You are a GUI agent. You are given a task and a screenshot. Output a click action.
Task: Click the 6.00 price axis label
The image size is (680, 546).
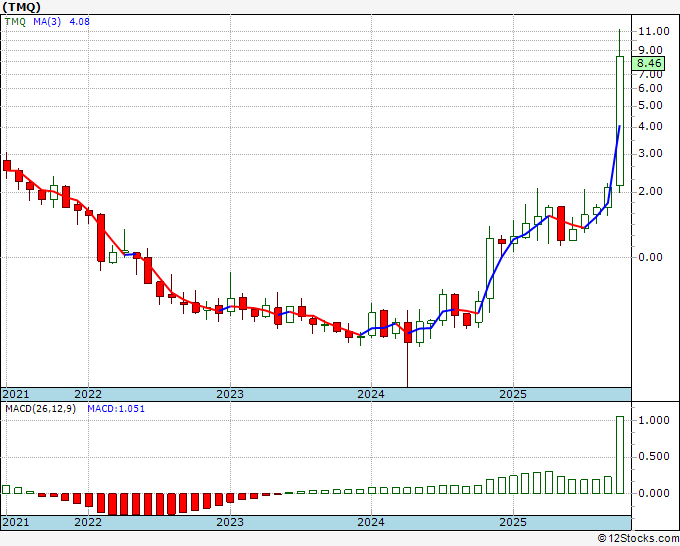tap(650, 88)
